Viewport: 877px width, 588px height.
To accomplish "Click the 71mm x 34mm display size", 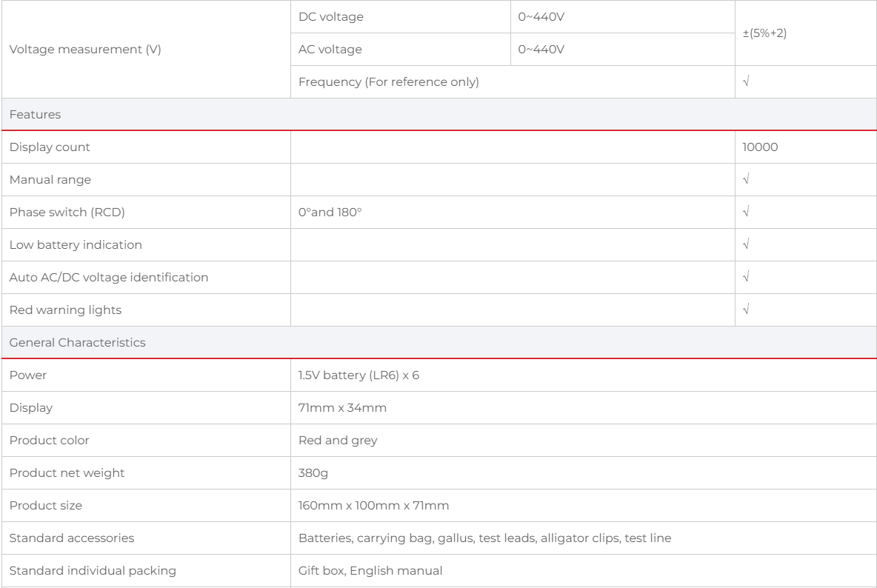I will click(x=342, y=408).
